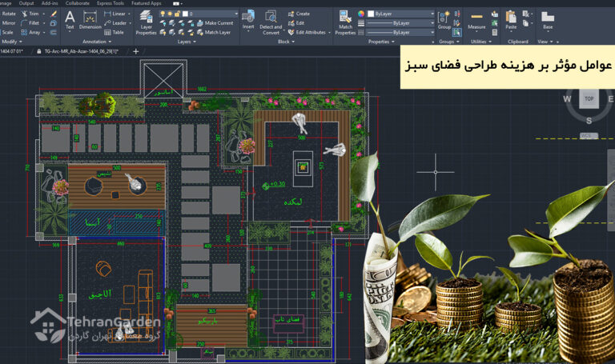This screenshot has height=364, width=615.
Task: Expand the Annotation panel
Action: pyautogui.click(x=97, y=42)
